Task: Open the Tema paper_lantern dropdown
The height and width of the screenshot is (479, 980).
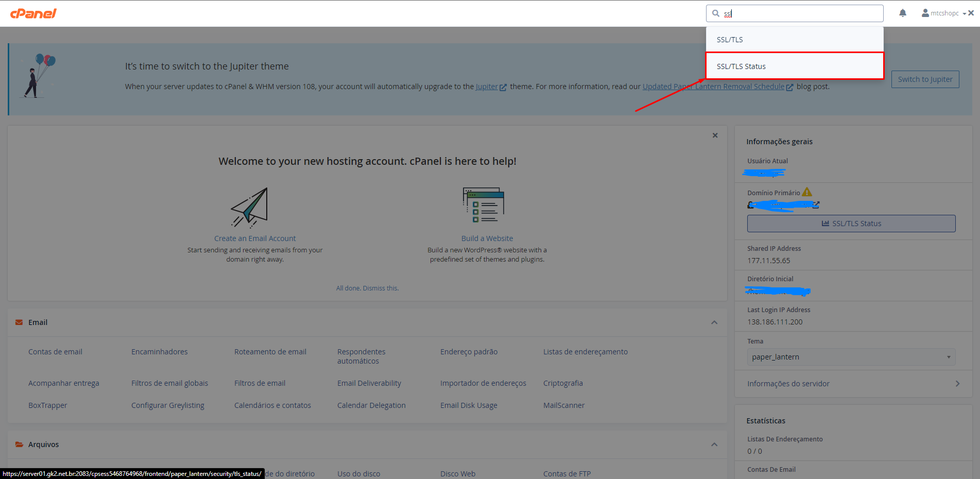Action: (x=851, y=357)
